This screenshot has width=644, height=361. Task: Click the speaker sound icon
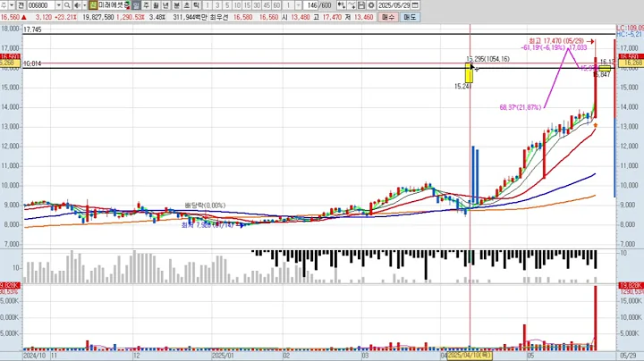coord(77,5)
